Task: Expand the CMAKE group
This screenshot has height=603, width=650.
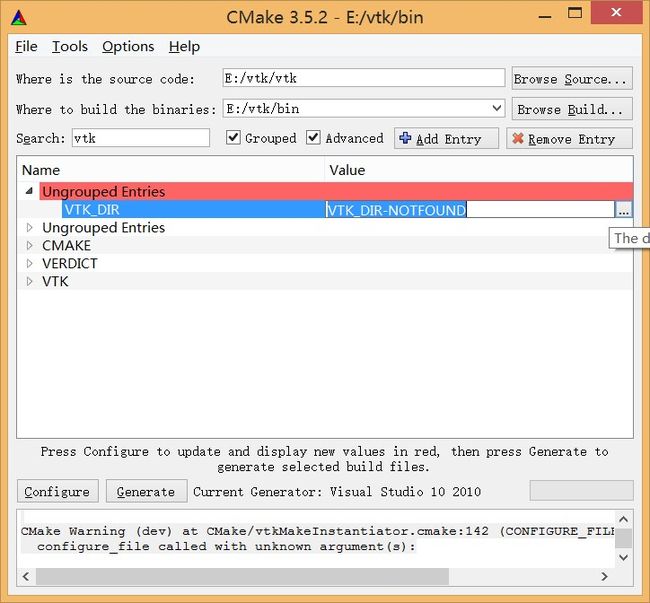Action: click(29, 245)
